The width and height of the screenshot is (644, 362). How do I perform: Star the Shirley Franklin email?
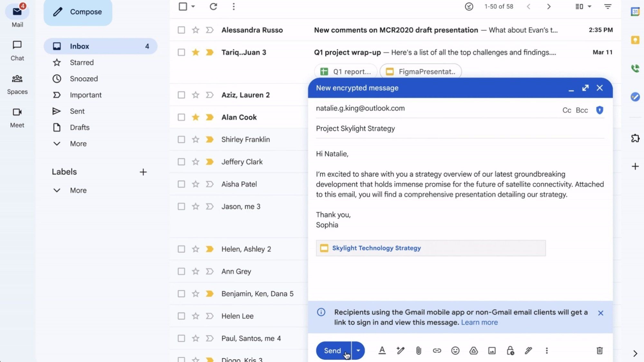(195, 139)
